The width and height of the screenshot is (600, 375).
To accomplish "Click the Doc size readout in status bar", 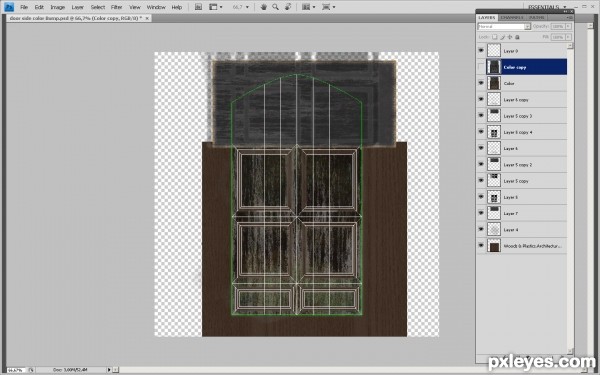I will pyautogui.click(x=70, y=370).
